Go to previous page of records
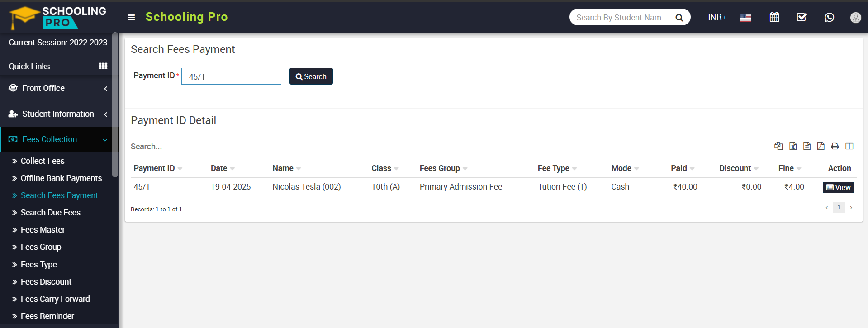The height and width of the screenshot is (328, 868). (827, 208)
